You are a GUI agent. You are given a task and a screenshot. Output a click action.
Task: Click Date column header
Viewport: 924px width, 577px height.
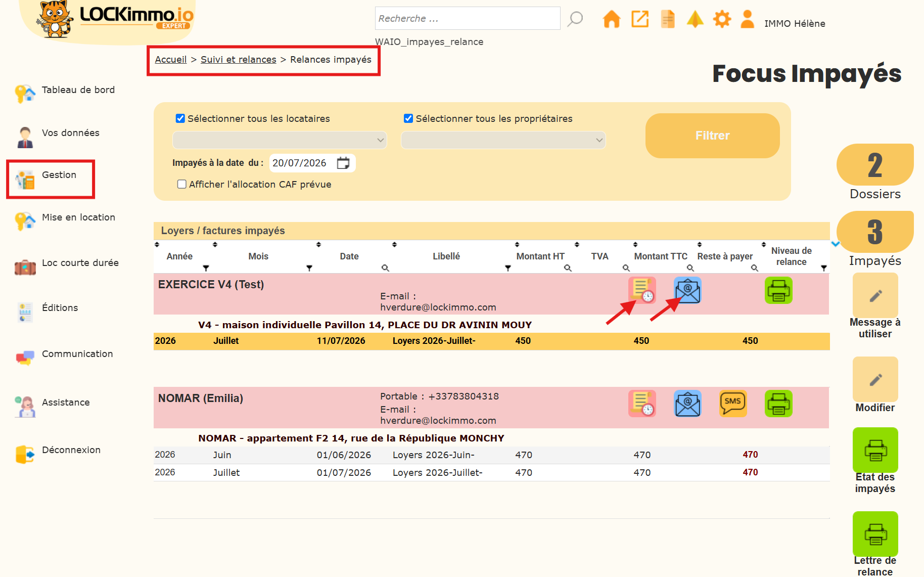coord(349,256)
